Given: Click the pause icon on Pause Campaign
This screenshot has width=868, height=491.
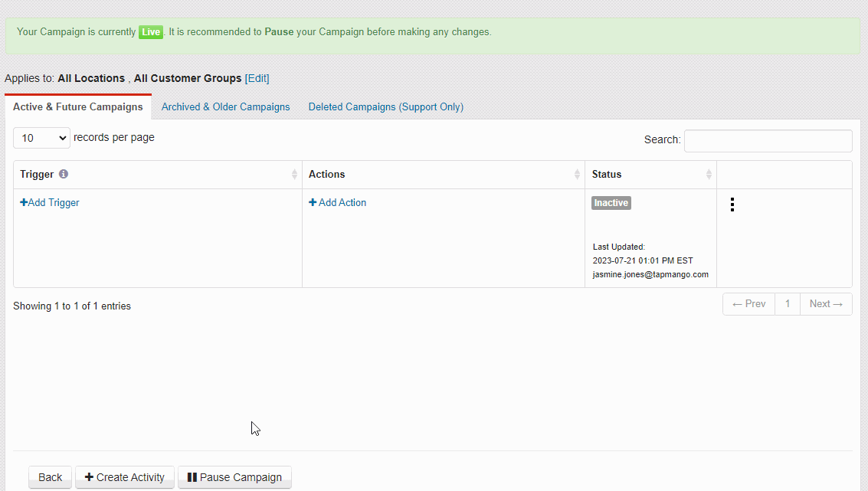Looking at the screenshot, I should (x=192, y=477).
